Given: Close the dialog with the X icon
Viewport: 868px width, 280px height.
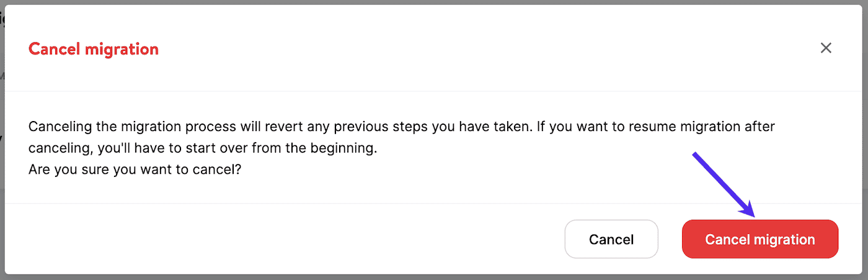Looking at the screenshot, I should (826, 48).
